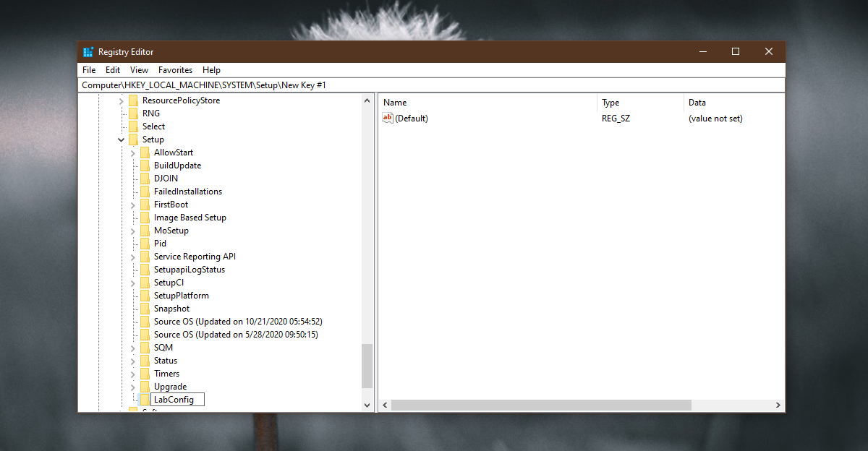The image size is (868, 451).
Task: Select the FirstBoot folder icon
Action: click(145, 205)
